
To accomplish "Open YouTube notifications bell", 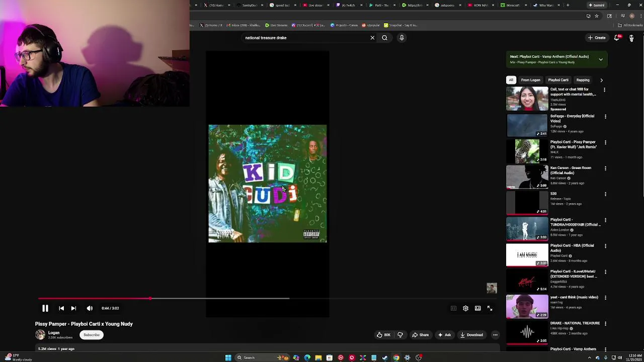I will [617, 38].
